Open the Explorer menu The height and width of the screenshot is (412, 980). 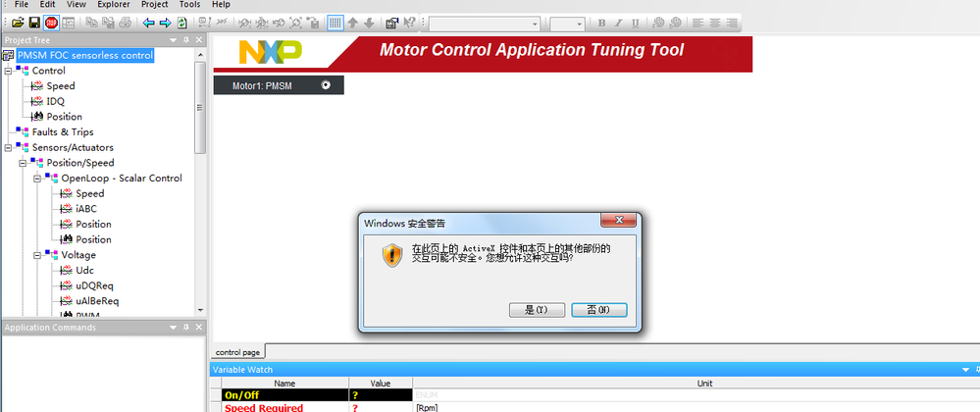[114, 4]
